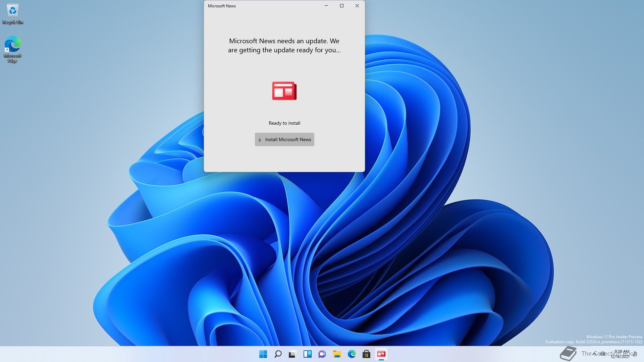Screen dimensions: 644x362
Task: Close the Microsoft News window
Action: (x=357, y=6)
